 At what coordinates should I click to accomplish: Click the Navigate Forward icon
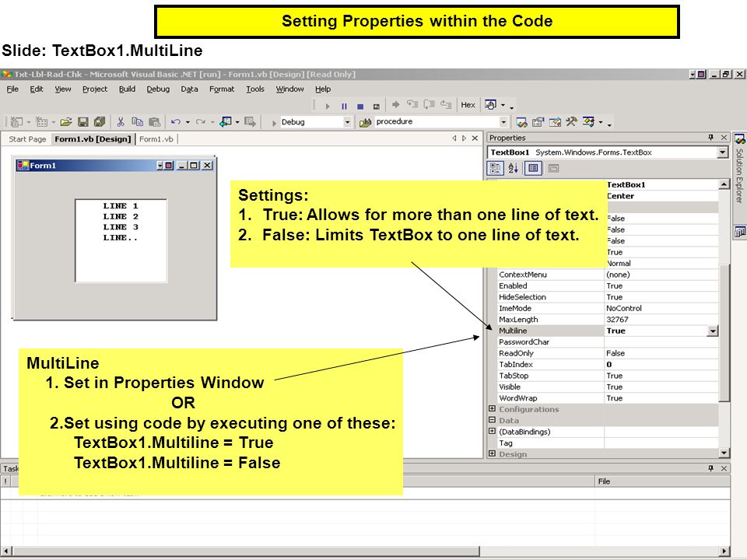pyautogui.click(x=250, y=122)
